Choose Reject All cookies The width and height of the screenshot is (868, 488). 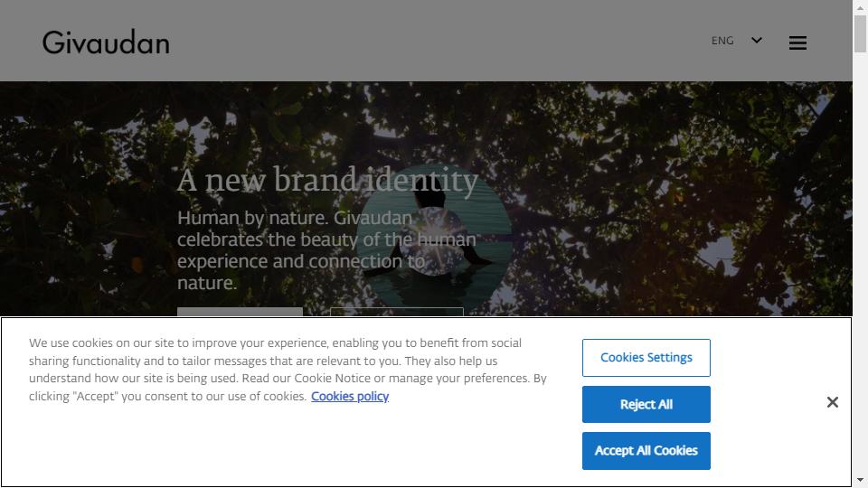646,405
